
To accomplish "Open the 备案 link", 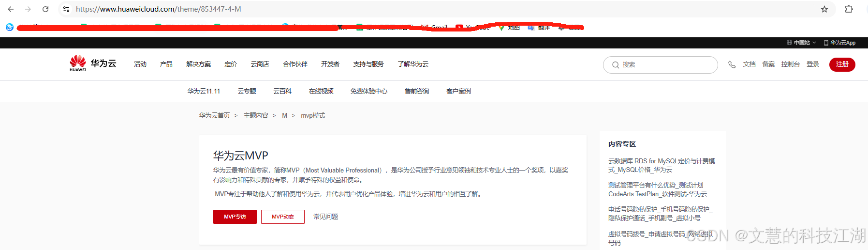I will point(768,64).
